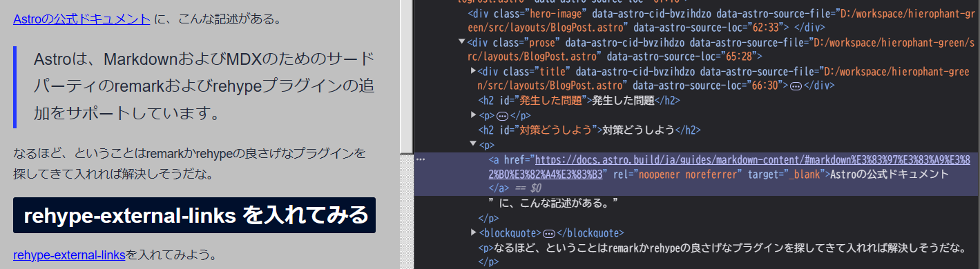
Task: Click the ellipsis badge inside the blockquote element
Action: coord(550,233)
